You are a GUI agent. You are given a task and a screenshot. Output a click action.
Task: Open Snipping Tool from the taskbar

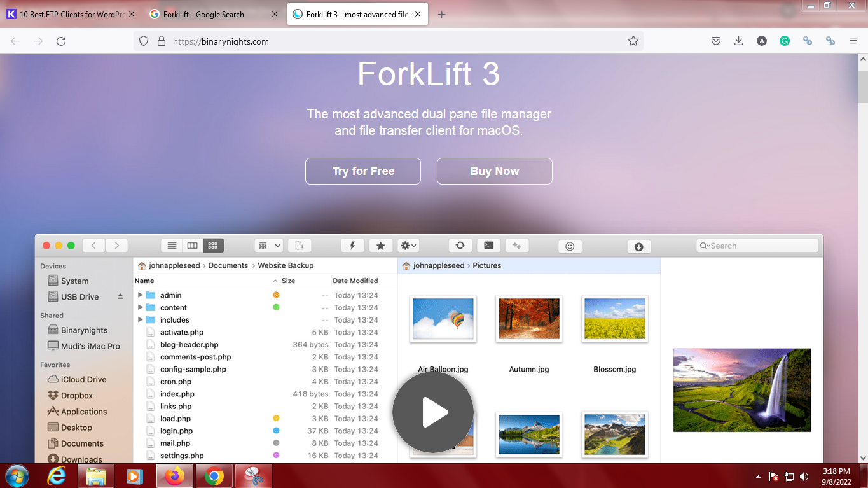254,476
